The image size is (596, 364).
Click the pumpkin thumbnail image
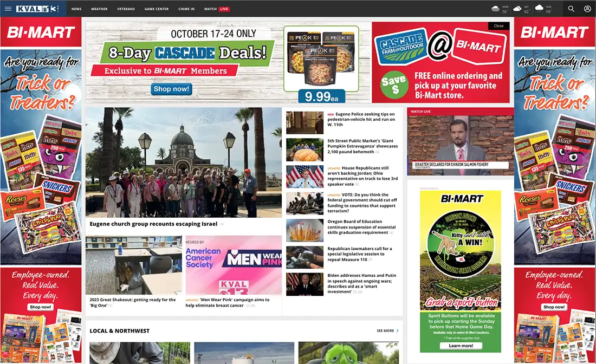click(x=305, y=149)
